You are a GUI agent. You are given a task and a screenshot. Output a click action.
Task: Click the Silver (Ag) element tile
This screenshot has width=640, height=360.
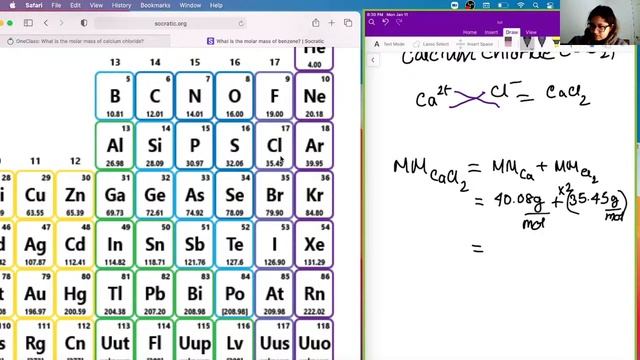click(35, 244)
